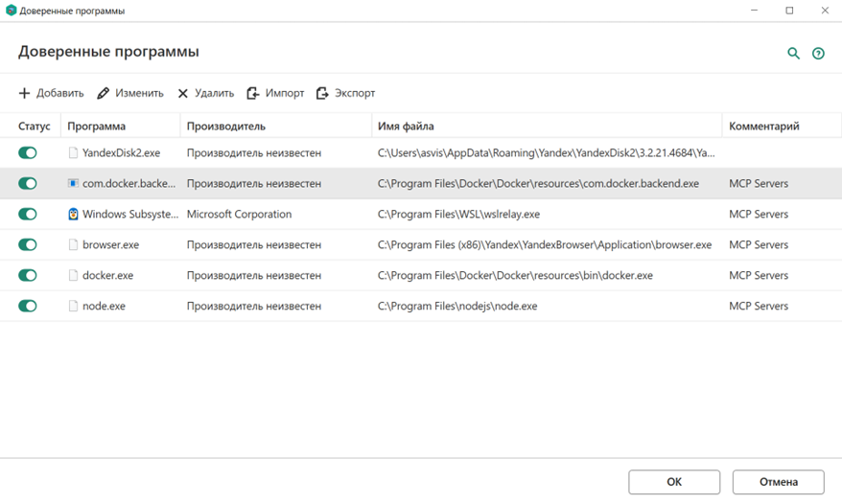Click the Microsoft Corporation vendor cell
The width and height of the screenshot is (842, 504).
coord(239,215)
